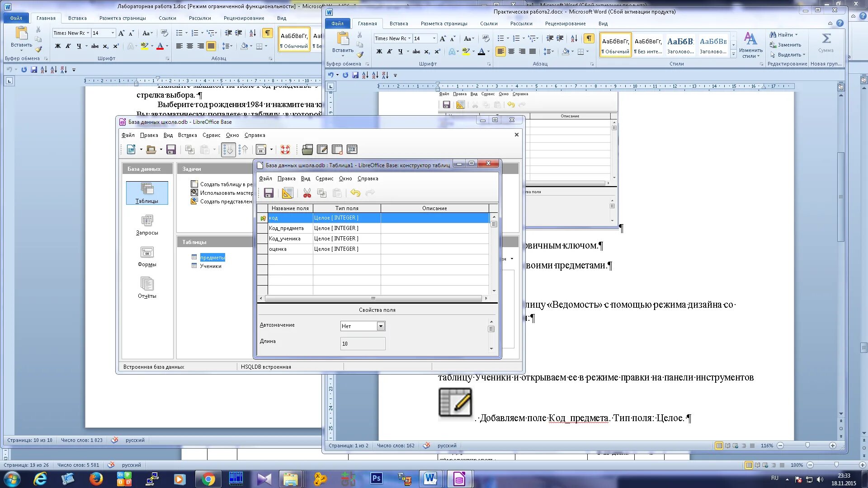
Task: Toggle Bold in Практическая работа2 Word ribbon
Action: (379, 52)
